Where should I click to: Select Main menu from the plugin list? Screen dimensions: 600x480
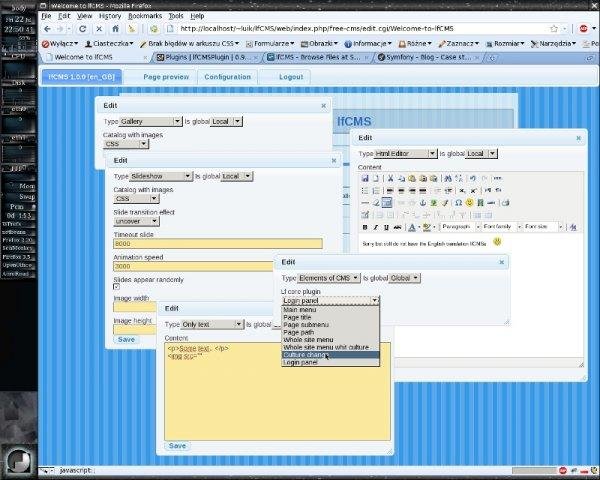pos(330,310)
